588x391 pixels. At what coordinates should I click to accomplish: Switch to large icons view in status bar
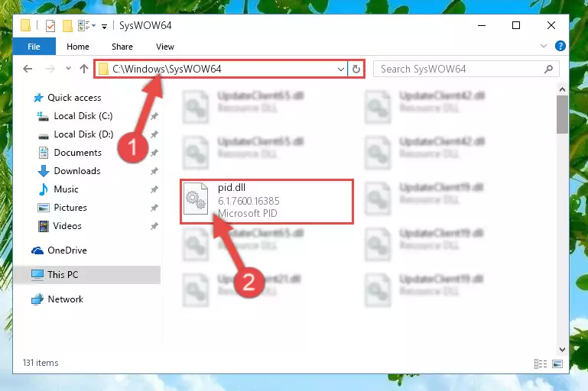[557, 364]
